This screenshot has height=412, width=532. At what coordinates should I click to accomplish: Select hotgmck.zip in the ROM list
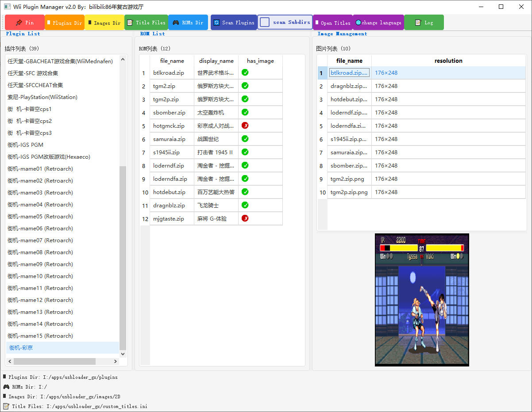pos(172,126)
